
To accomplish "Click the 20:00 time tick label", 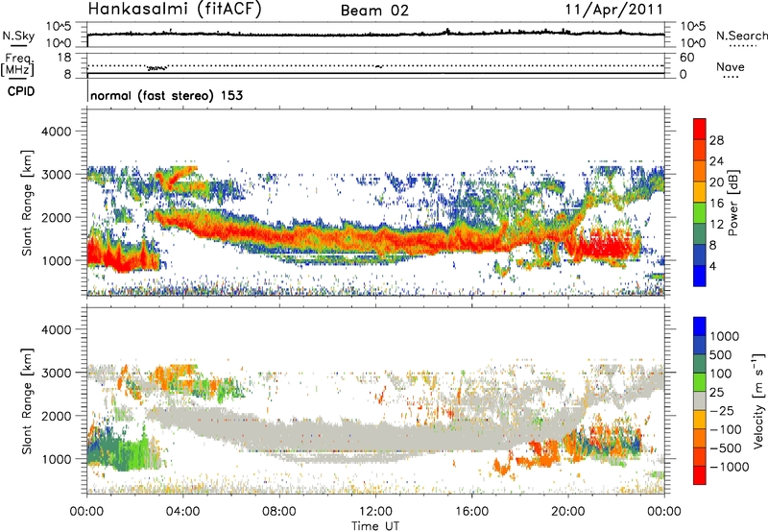I will tap(567, 512).
